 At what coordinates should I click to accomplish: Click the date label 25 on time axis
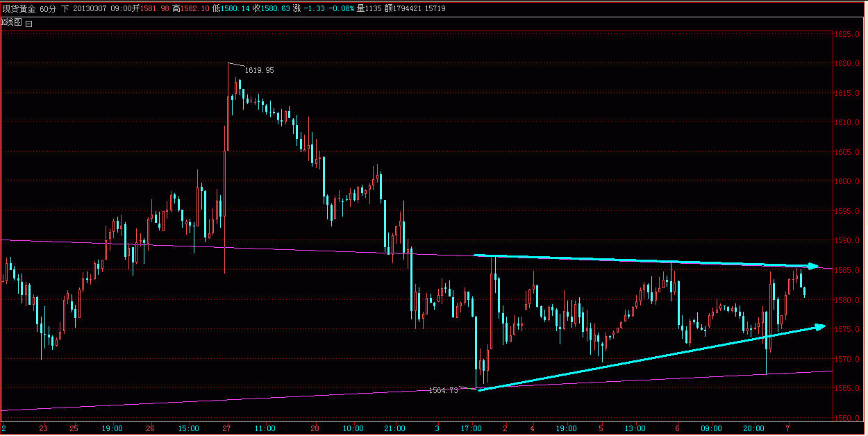pos(74,428)
